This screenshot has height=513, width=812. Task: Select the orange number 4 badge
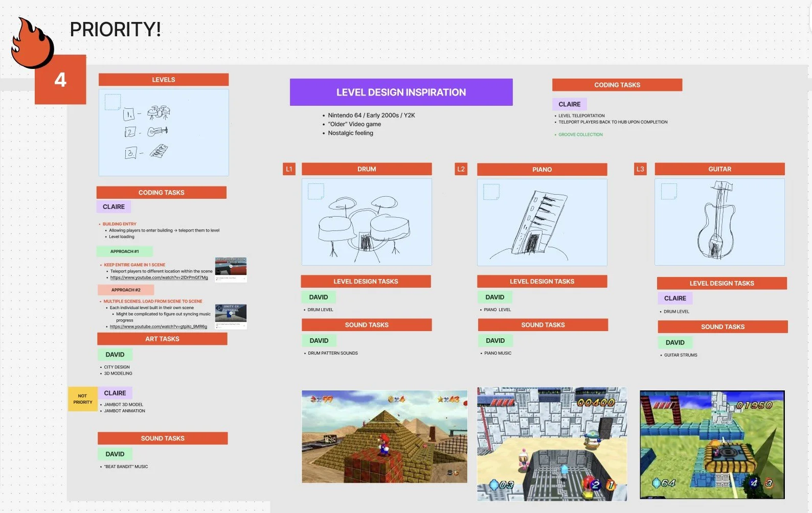tap(60, 79)
